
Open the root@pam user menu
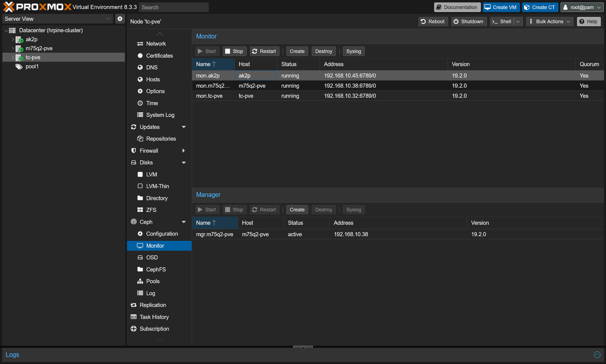582,7
